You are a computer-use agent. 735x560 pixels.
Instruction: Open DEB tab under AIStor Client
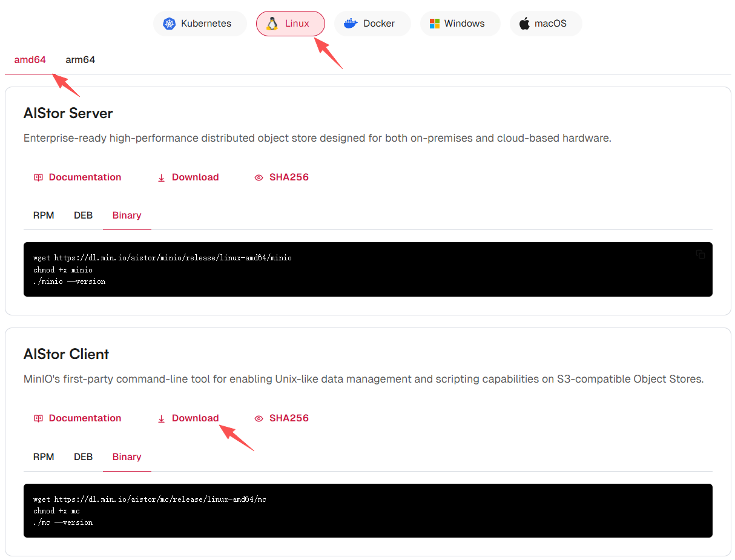pos(83,457)
